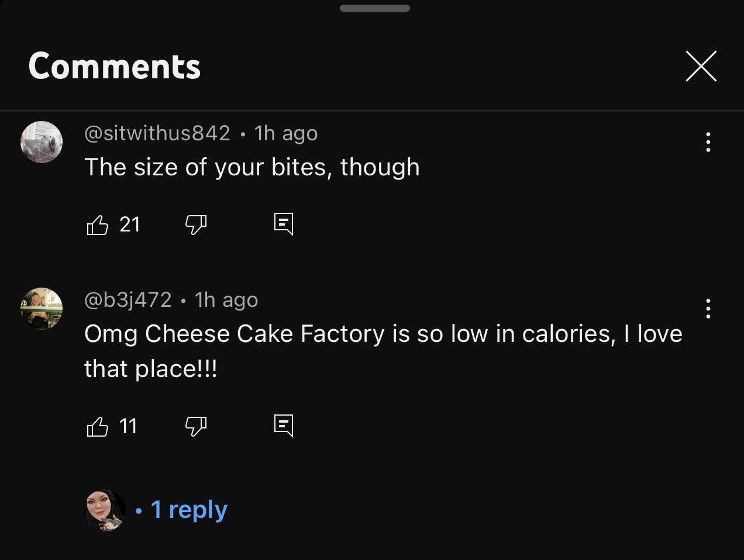Viewport: 744px width, 560px height.
Task: Tap the Comments header title
Action: coord(115,66)
